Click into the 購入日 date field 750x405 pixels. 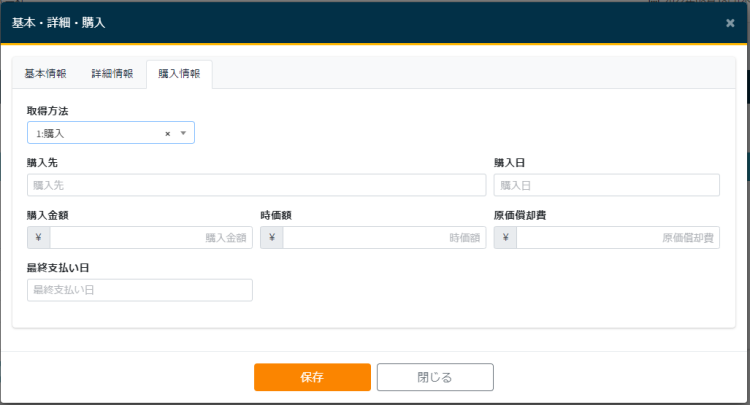(606, 185)
